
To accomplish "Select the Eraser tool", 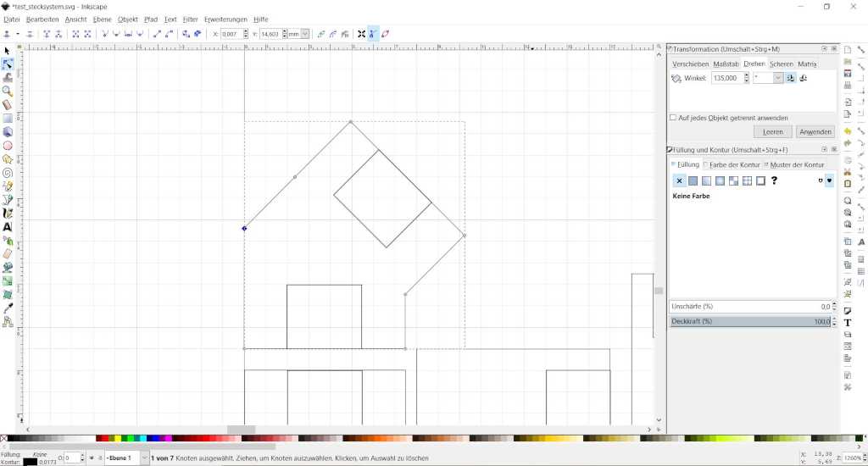I will pyautogui.click(x=7, y=254).
